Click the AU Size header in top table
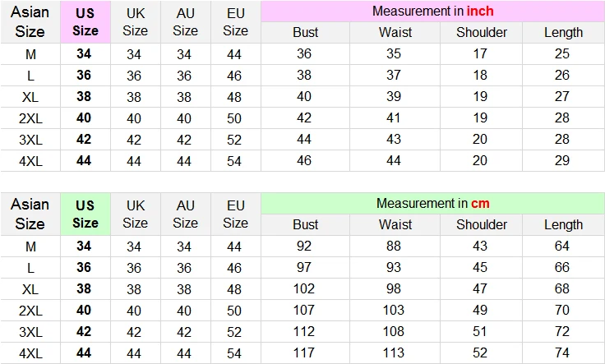The image size is (605, 364). click(185, 22)
